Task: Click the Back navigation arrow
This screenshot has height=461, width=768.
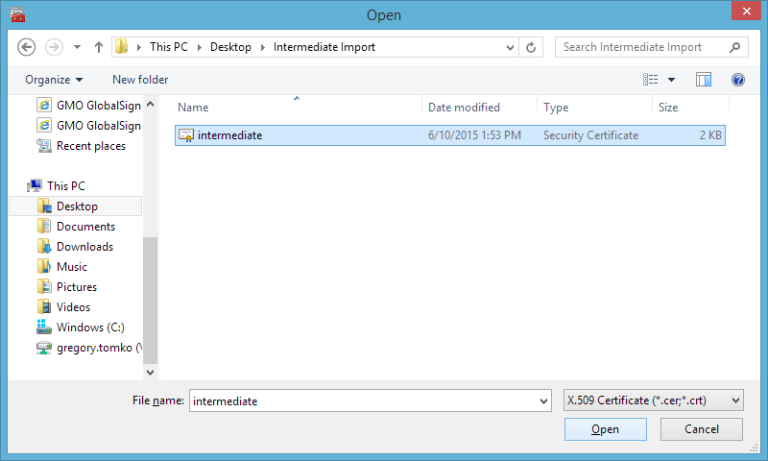Action: point(27,47)
